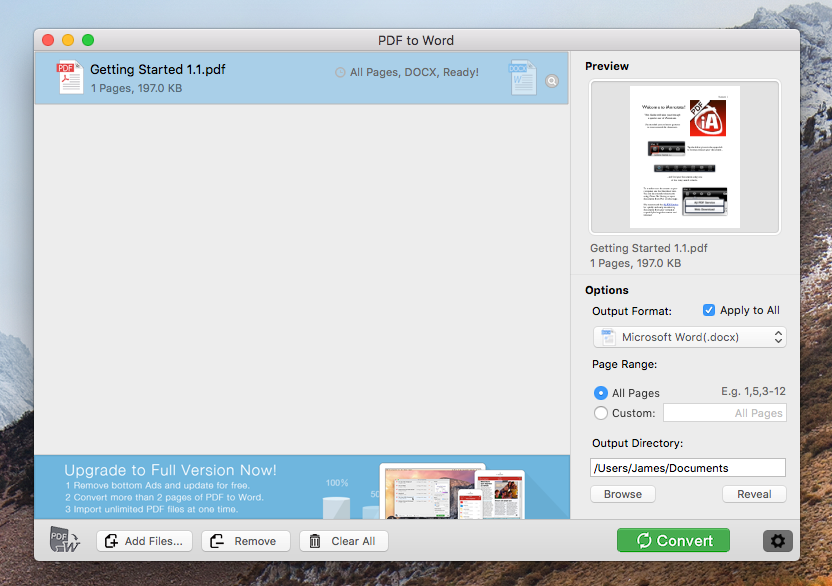Click Reveal output folder button
The height and width of the screenshot is (586, 832).
pyautogui.click(x=754, y=494)
